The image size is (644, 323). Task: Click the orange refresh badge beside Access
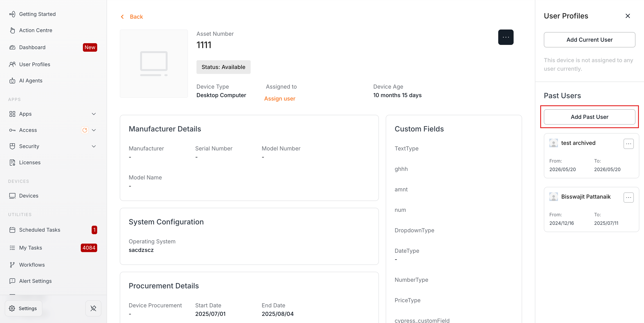click(85, 130)
